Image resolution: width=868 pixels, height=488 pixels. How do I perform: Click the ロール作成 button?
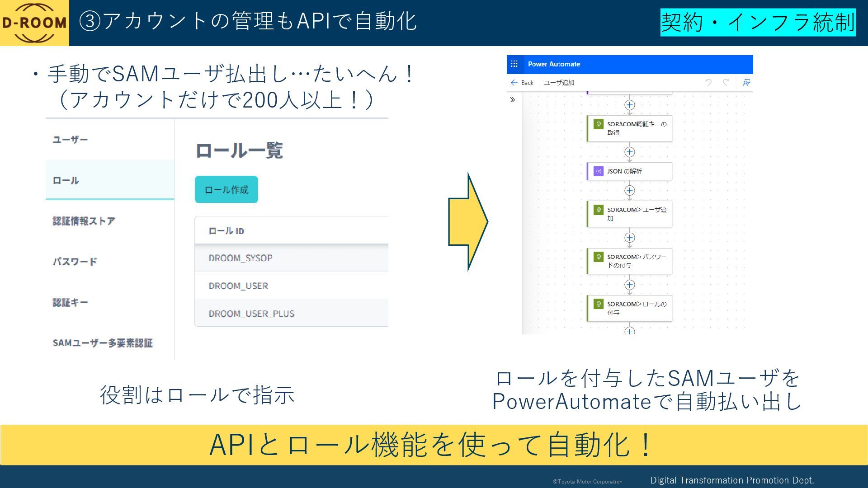[226, 189]
